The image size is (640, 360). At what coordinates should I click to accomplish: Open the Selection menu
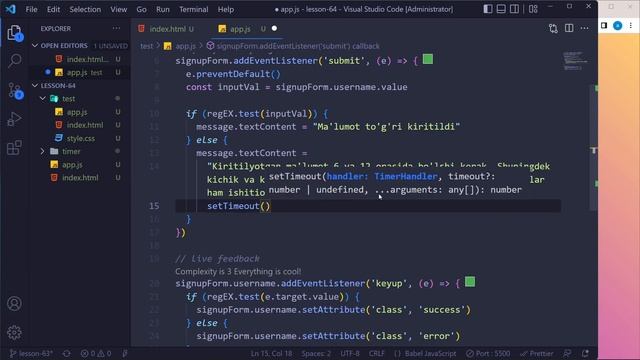[x=85, y=9]
